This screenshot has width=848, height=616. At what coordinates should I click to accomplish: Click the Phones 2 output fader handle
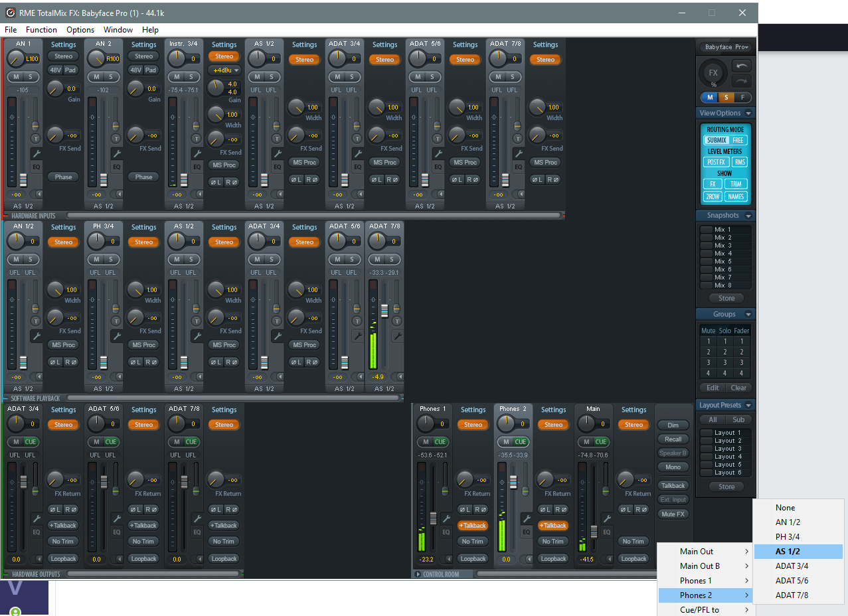[x=514, y=481]
